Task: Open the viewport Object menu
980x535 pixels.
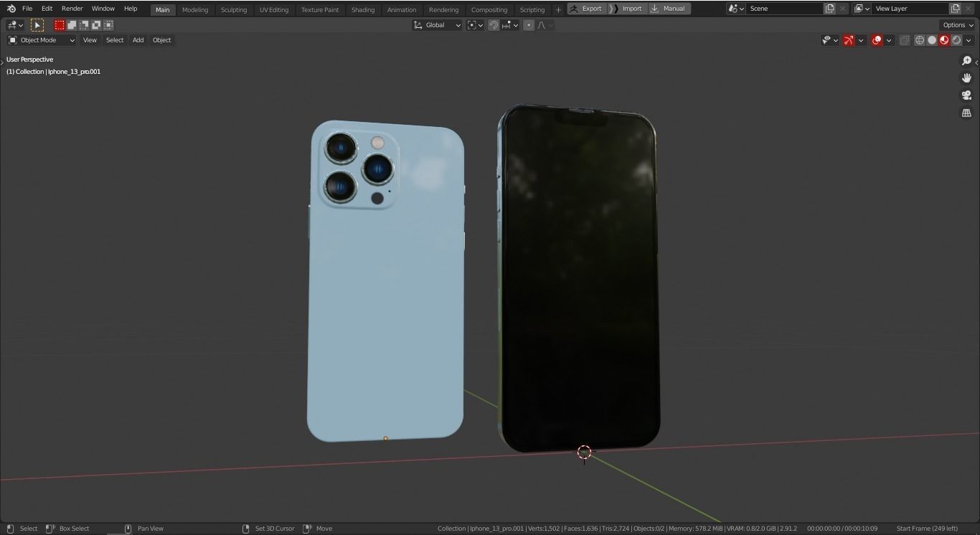Action: coord(161,40)
